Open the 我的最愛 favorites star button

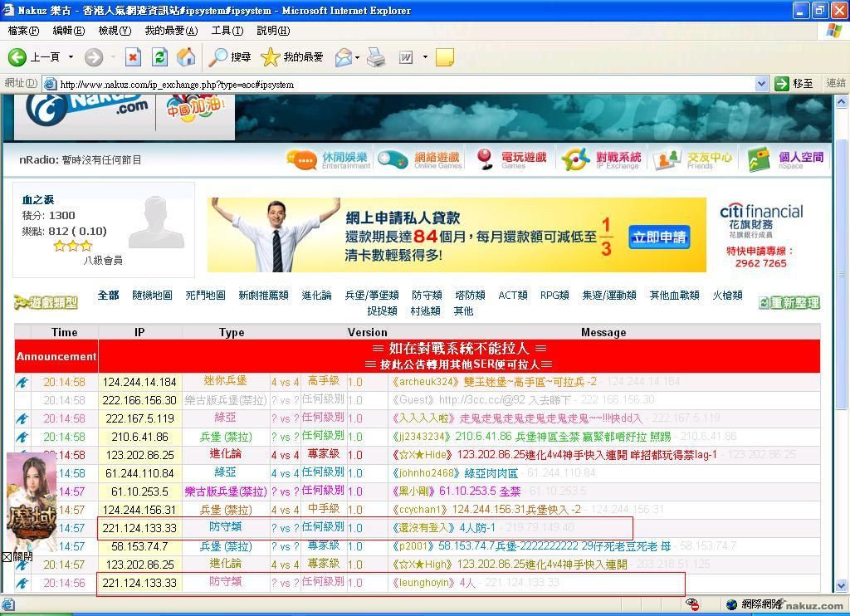pyautogui.click(x=292, y=56)
